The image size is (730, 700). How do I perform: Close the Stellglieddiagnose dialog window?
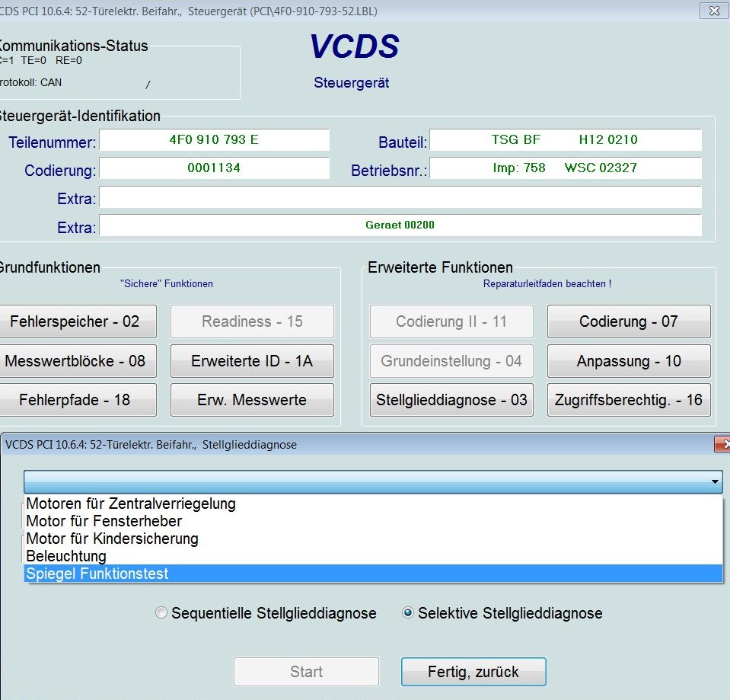[x=722, y=444]
